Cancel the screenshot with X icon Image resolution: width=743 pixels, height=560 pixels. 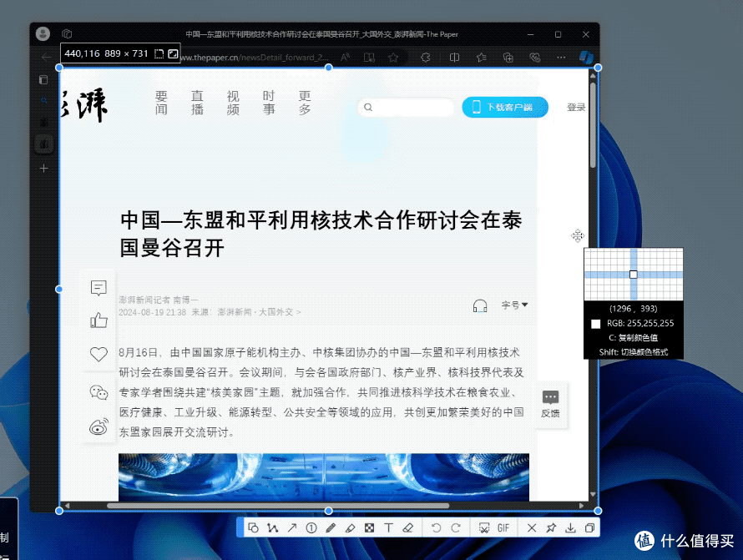pyautogui.click(x=532, y=527)
